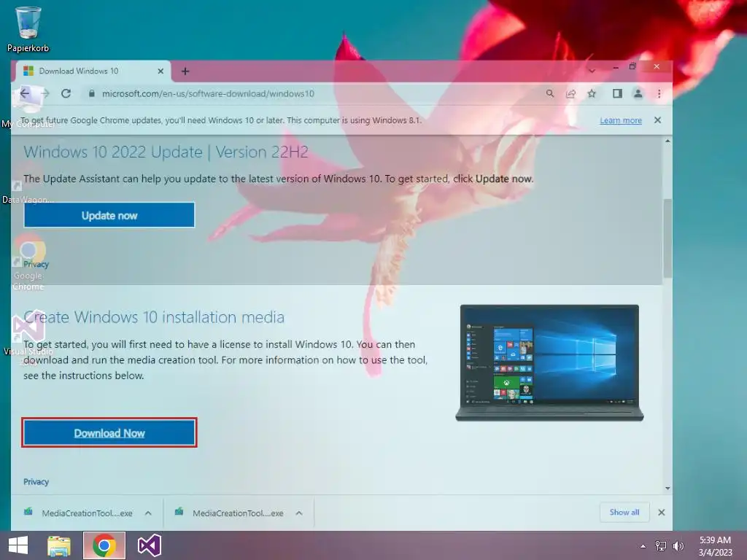Toggle the Chrome side panel
Image resolution: width=747 pixels, height=560 pixels.
(617, 93)
